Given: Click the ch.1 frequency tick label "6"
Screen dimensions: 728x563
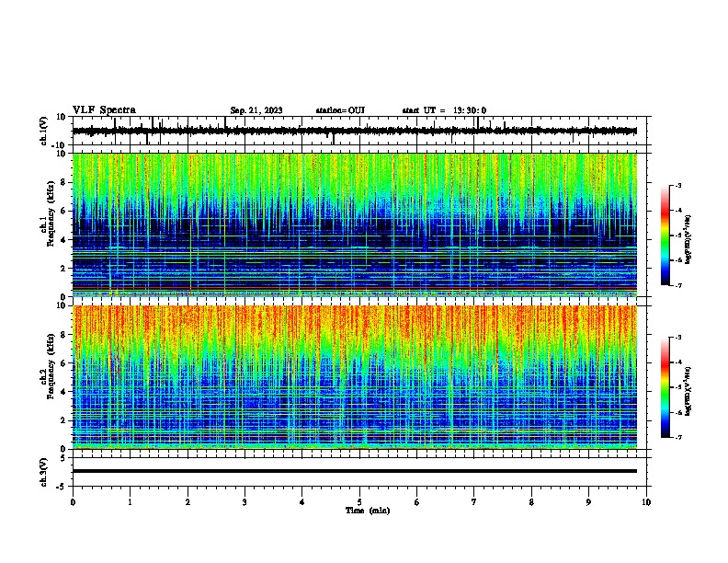Looking at the screenshot, I should [63, 211].
